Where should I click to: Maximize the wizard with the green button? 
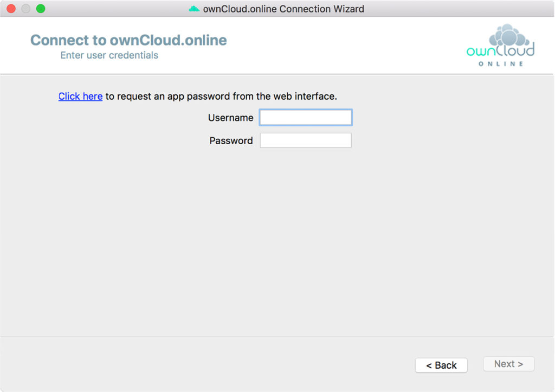(40, 9)
